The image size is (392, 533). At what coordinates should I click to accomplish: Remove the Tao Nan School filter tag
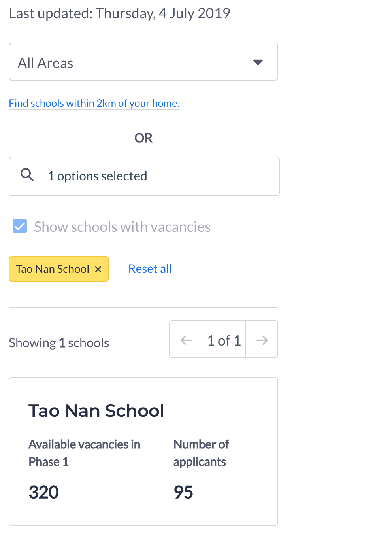98,269
